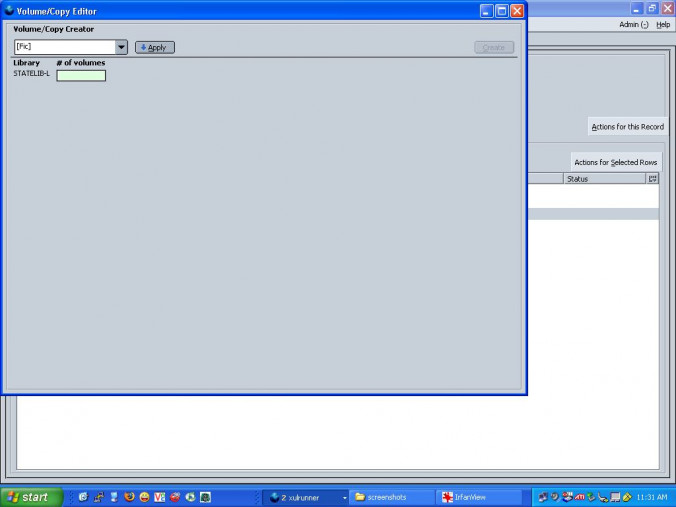Click the grayed-out Create button

tap(494, 47)
